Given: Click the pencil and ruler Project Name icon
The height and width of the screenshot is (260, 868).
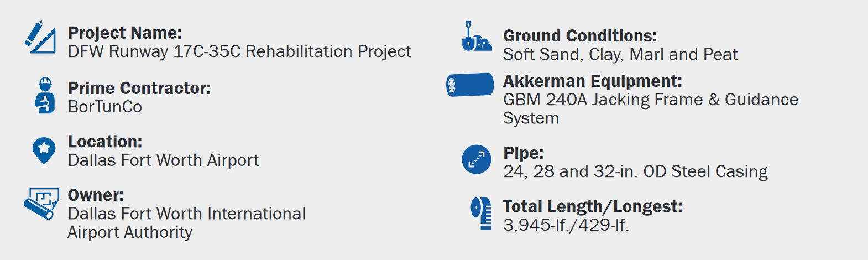Looking at the screenshot, I should [40, 37].
